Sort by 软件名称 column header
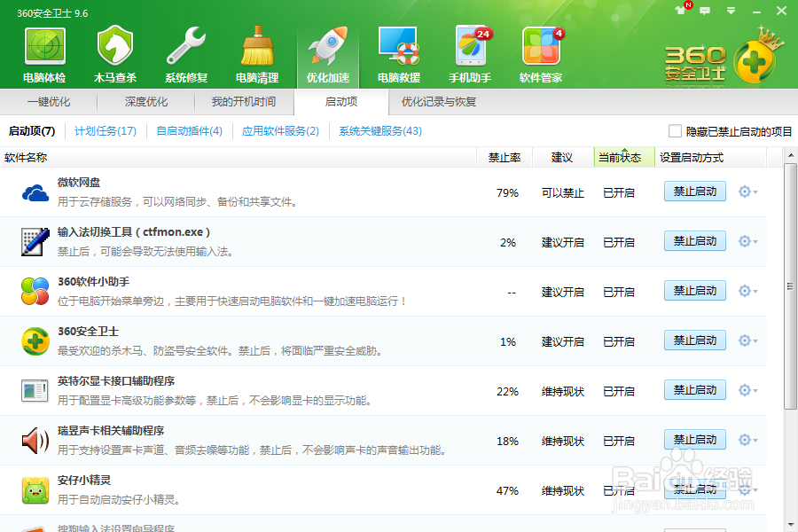The image size is (798, 532). pyautogui.click(x=239, y=157)
